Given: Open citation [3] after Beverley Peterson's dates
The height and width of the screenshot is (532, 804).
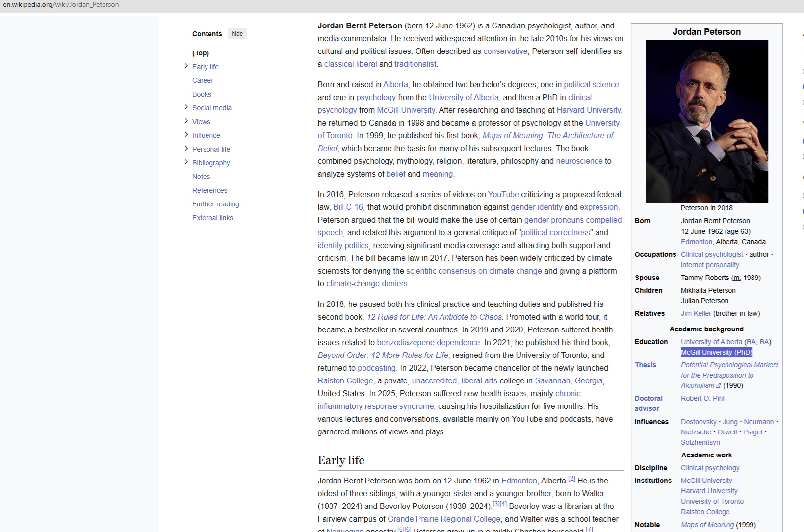Looking at the screenshot, I should pyautogui.click(x=496, y=504).
